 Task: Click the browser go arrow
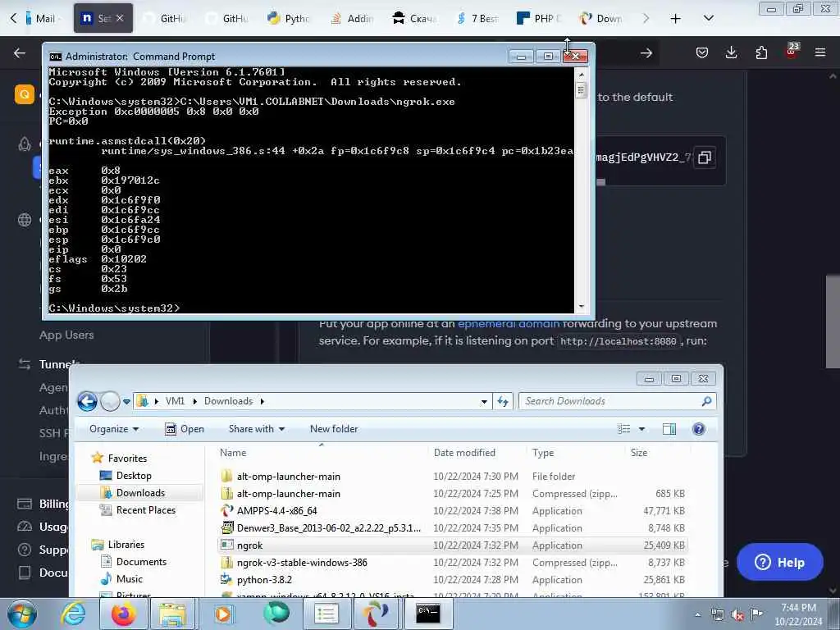646,52
